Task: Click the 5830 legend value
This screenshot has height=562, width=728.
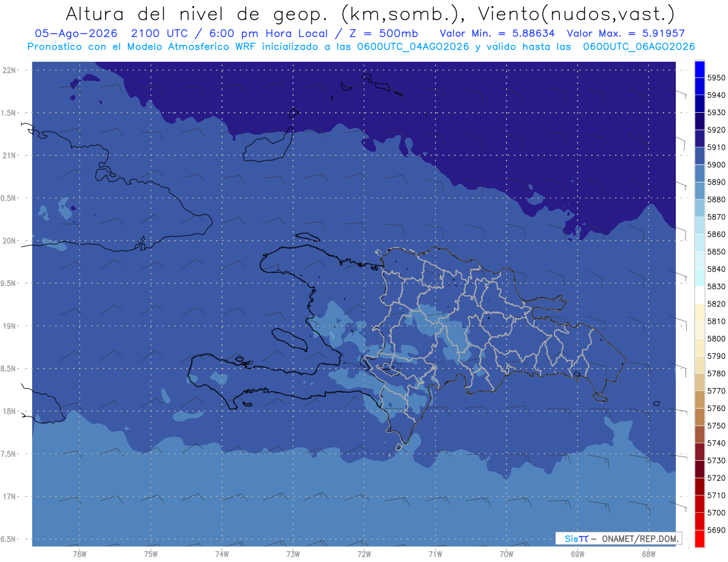Action: (716, 286)
